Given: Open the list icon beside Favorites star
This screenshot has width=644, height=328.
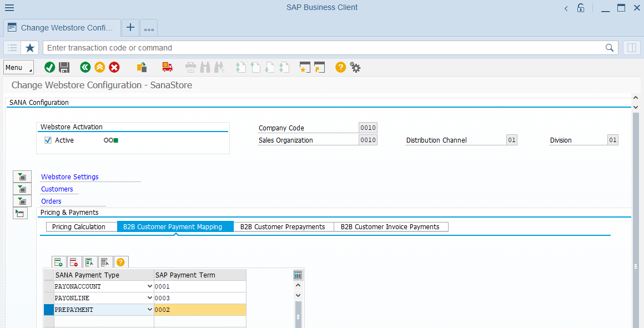Looking at the screenshot, I should (x=12, y=48).
